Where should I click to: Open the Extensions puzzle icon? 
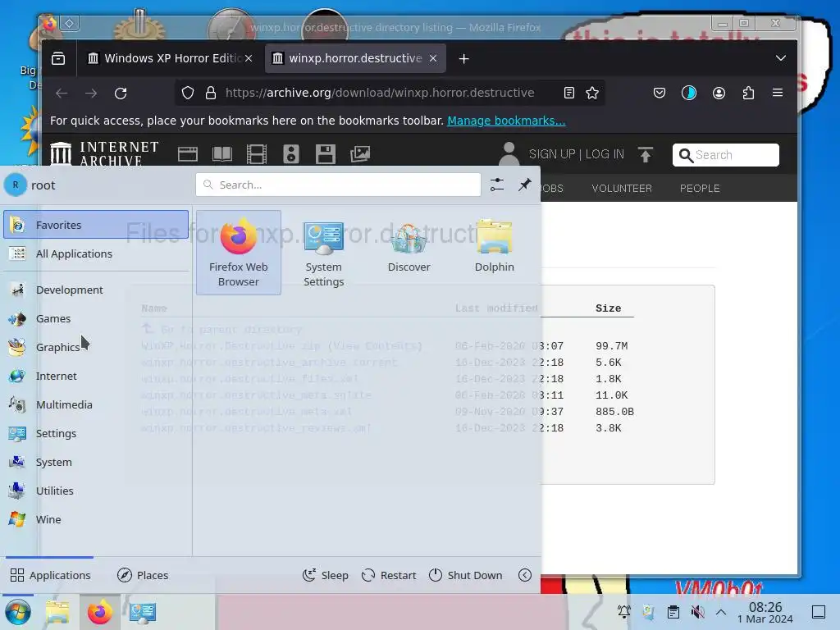coord(748,94)
